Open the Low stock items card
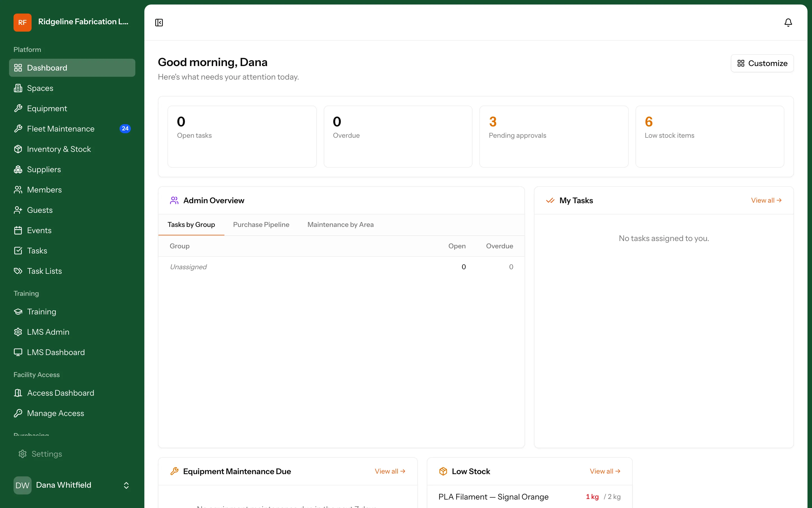This screenshot has height=508, width=812. (710, 136)
